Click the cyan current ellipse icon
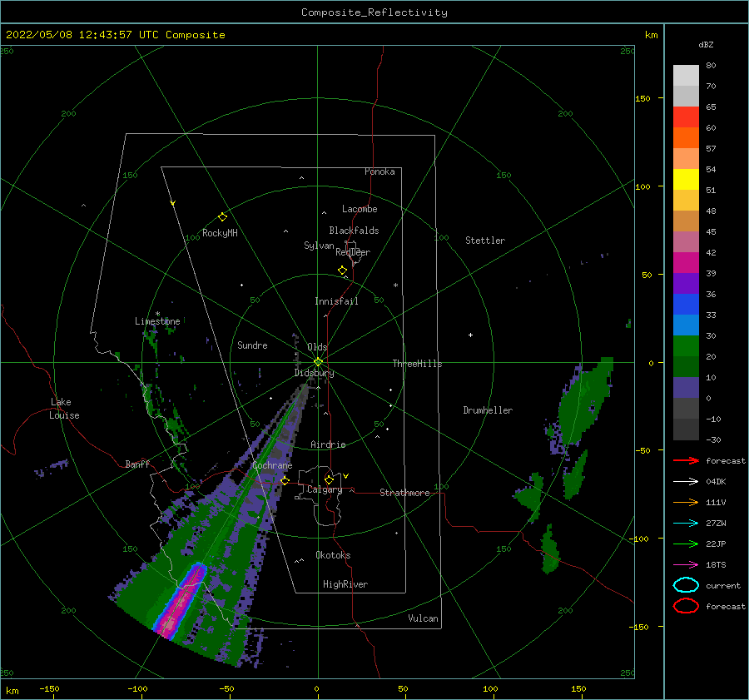 pos(686,585)
